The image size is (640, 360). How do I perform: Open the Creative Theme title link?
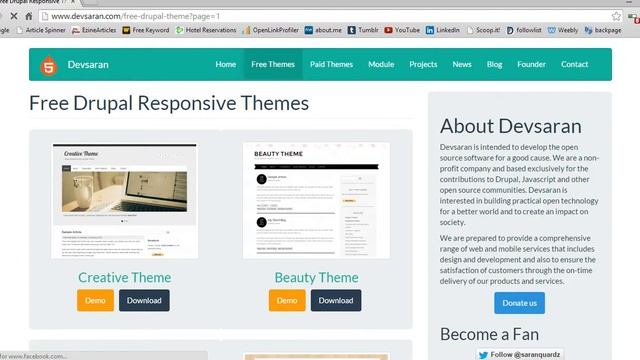pyautogui.click(x=124, y=278)
